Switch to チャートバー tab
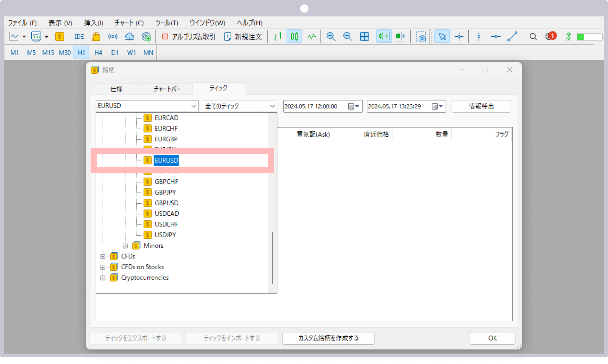608x364 pixels. pyautogui.click(x=167, y=89)
